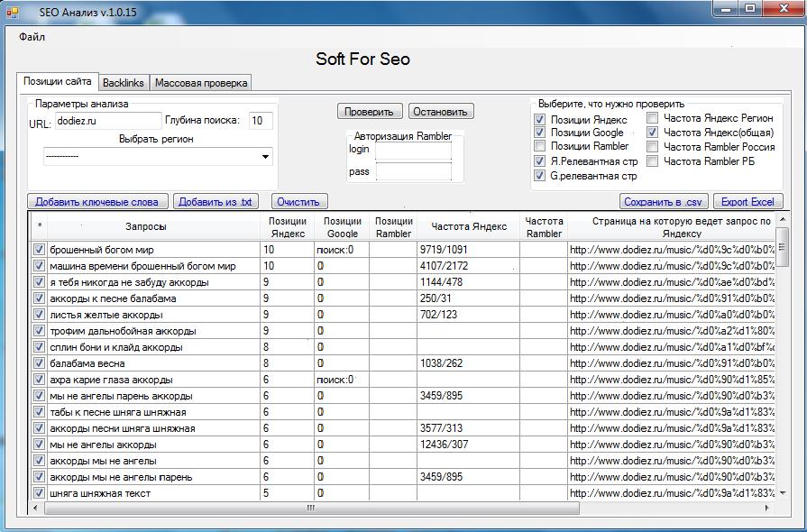Enable Частота Rambler Россия checkbox

click(652, 147)
